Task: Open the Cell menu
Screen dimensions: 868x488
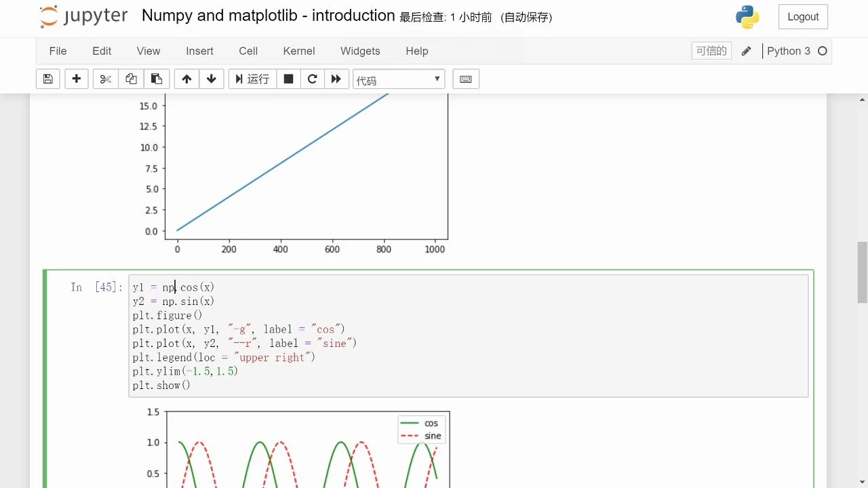Action: (248, 51)
